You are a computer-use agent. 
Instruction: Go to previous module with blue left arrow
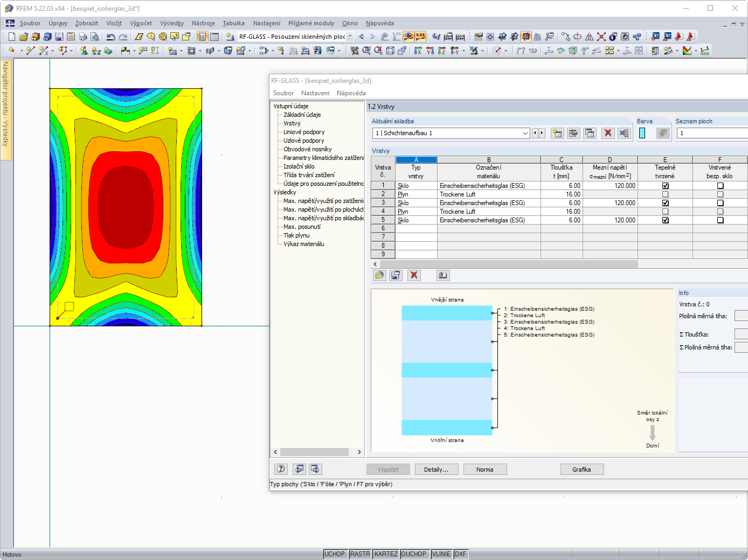pyautogui.click(x=361, y=37)
